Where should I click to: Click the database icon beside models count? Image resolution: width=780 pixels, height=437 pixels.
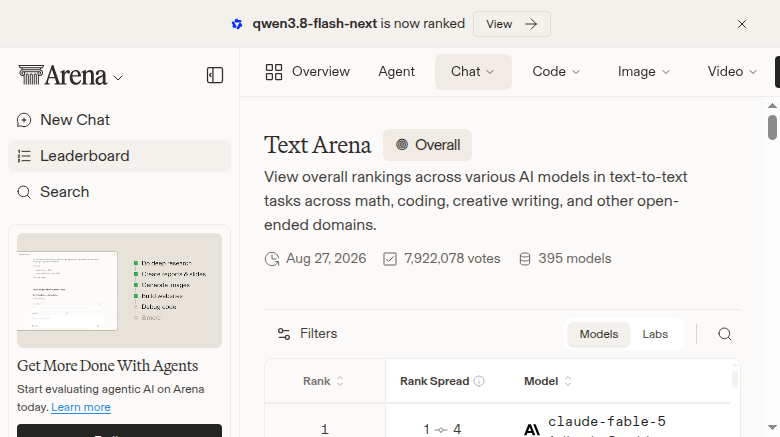525,259
